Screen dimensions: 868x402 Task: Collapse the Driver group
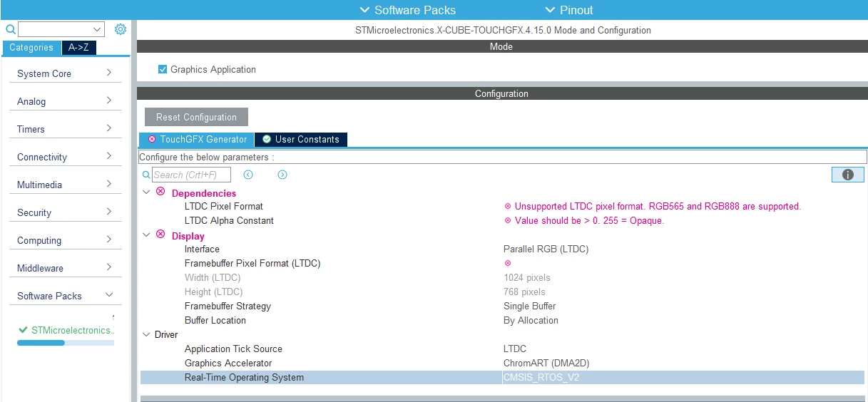pos(146,334)
